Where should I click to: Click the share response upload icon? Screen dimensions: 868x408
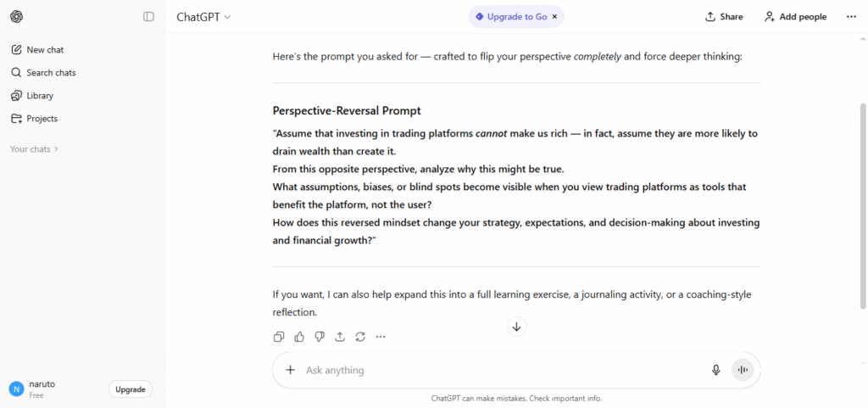coord(340,337)
